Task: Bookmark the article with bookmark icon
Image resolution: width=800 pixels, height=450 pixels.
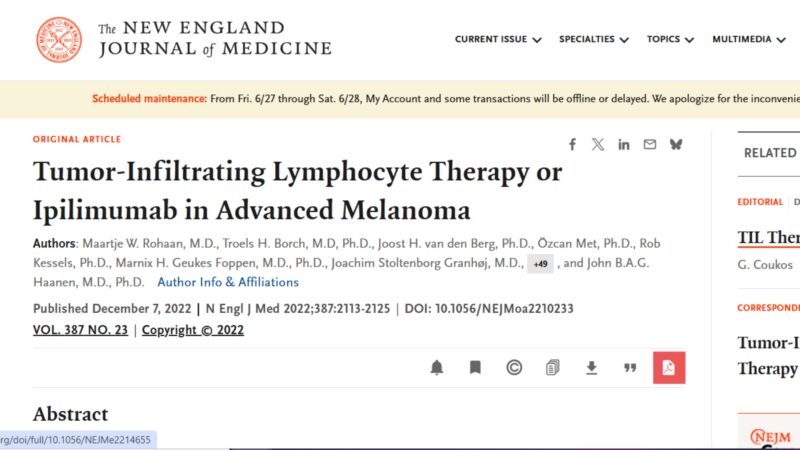Action: [x=475, y=367]
